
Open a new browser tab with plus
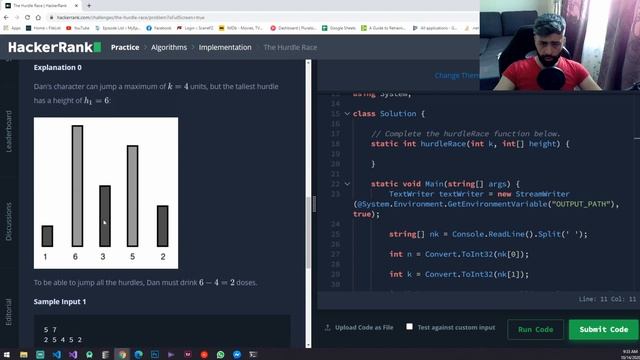click(89, 6)
